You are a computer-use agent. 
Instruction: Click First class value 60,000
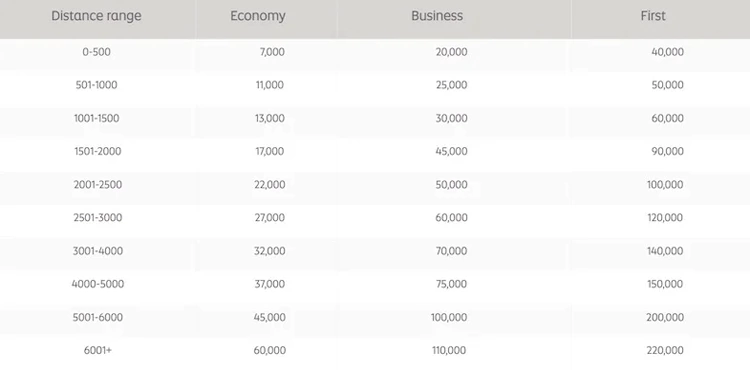[667, 118]
